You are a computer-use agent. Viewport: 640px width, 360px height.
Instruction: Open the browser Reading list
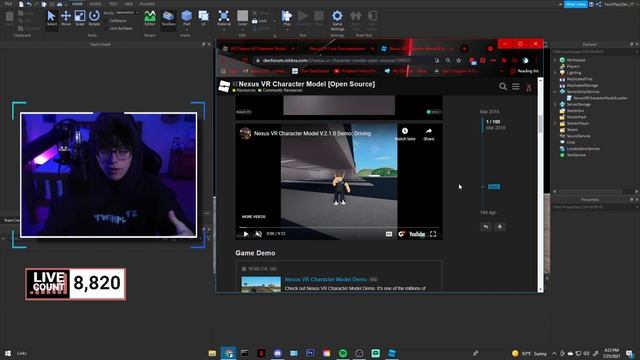pos(524,71)
